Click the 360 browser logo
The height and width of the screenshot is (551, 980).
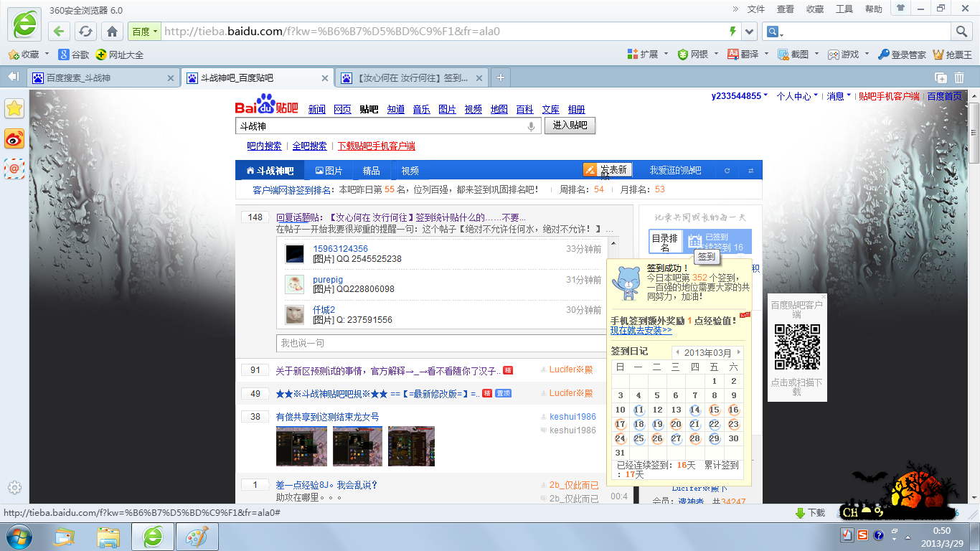coord(24,25)
